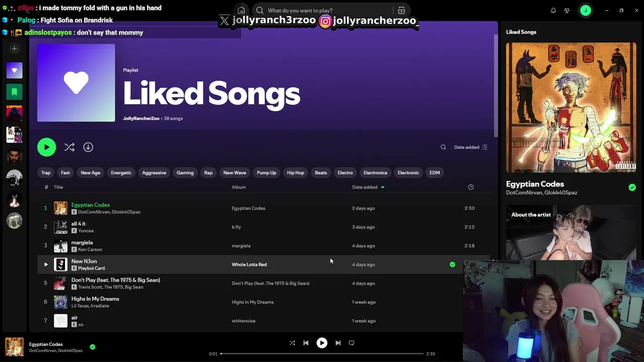Filter by the Energetic tag
Viewport: 644px width, 362px height.
(x=121, y=172)
